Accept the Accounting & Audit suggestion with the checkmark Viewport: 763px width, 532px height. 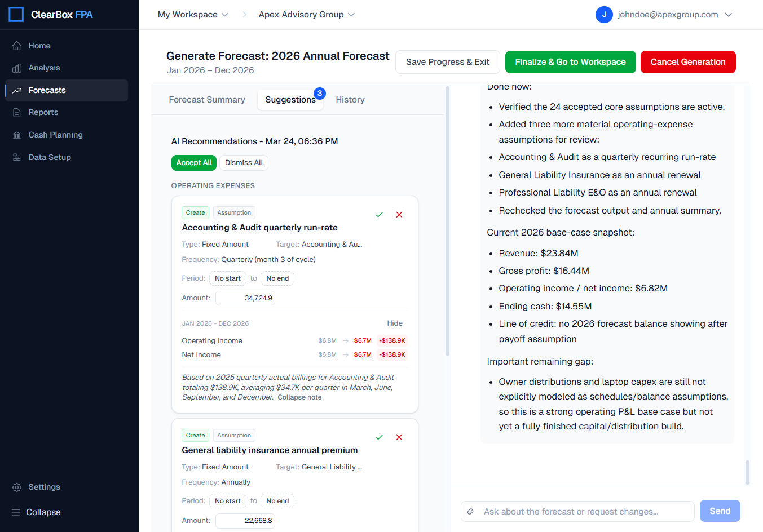click(x=379, y=215)
